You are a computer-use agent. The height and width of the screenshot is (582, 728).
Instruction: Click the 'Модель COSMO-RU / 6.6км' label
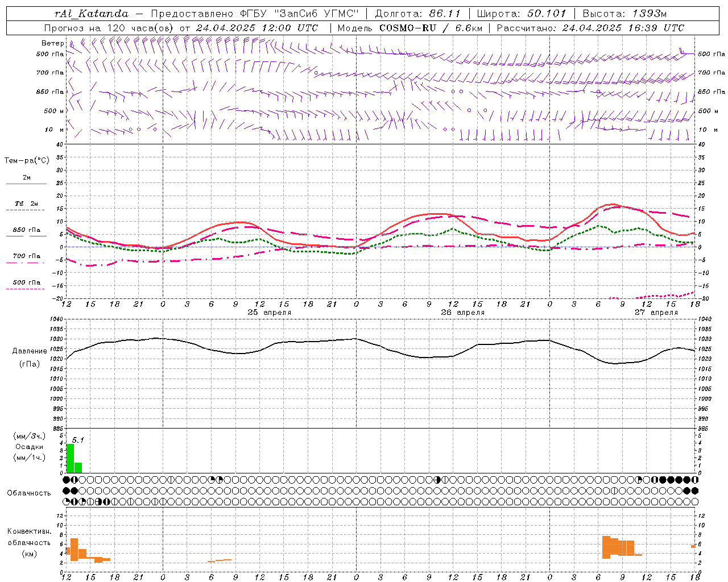tap(409, 28)
